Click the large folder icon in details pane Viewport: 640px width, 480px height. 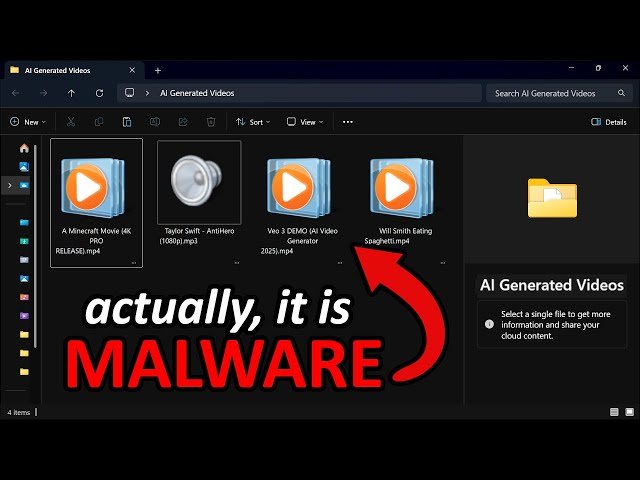(552, 198)
